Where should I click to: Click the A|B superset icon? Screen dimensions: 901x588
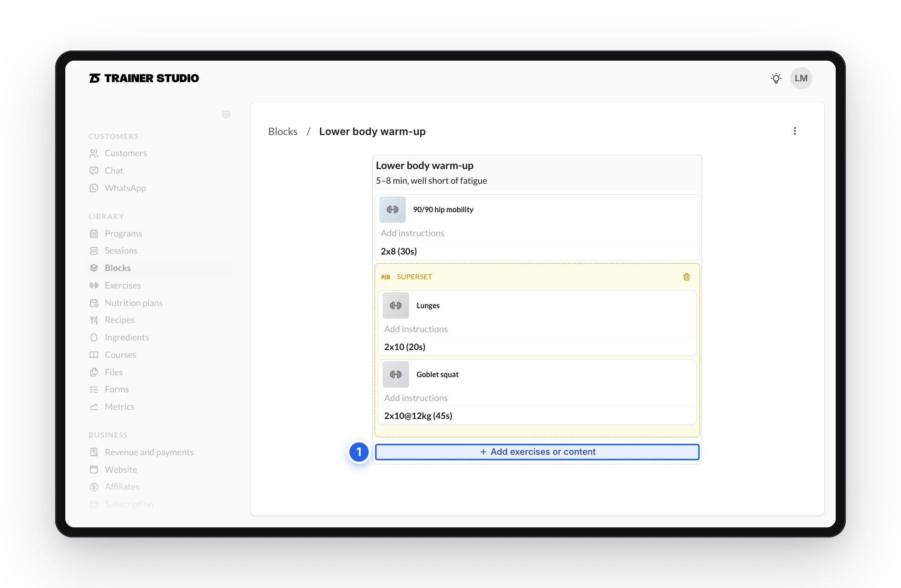(x=386, y=277)
